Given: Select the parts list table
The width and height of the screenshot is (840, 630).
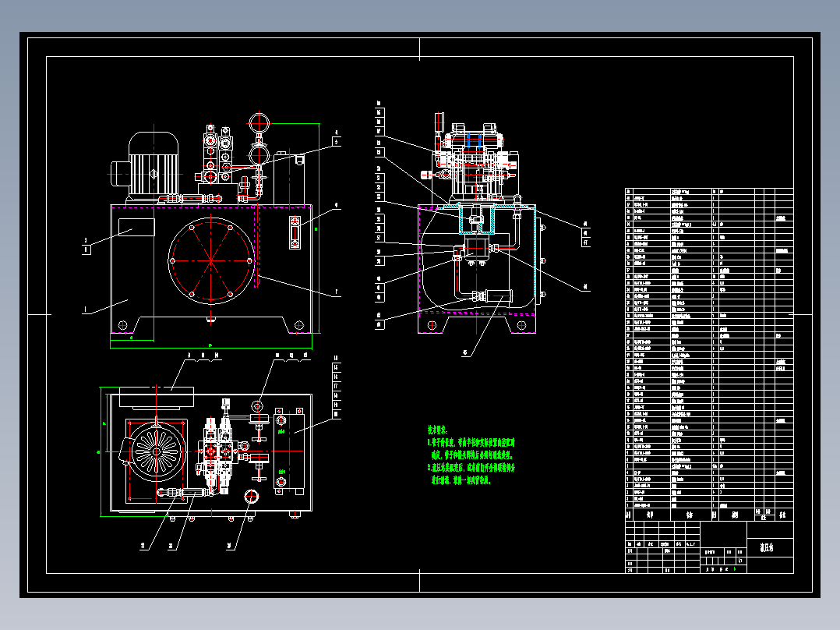Looking at the screenshot, I should click(x=709, y=355).
